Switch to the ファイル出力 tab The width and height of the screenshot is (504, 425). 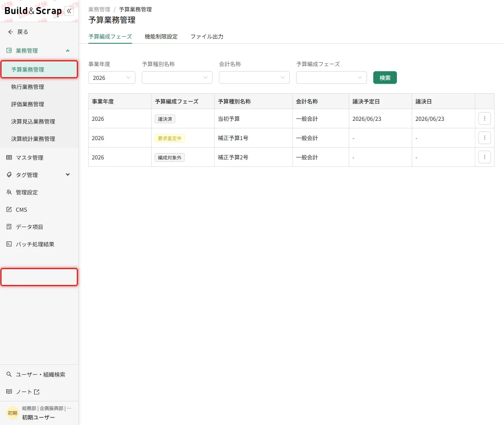207,37
